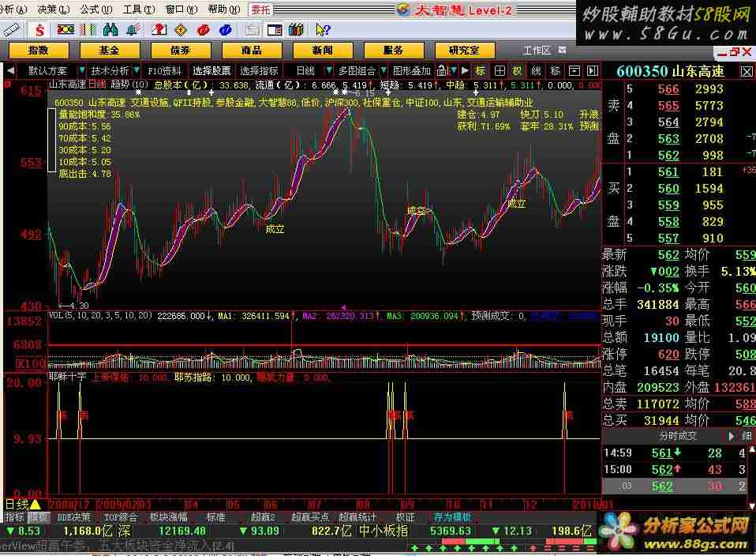This screenshot has height=556, width=756.
Task: Switch to the DDE决策 tab
Action: pyautogui.click(x=73, y=517)
